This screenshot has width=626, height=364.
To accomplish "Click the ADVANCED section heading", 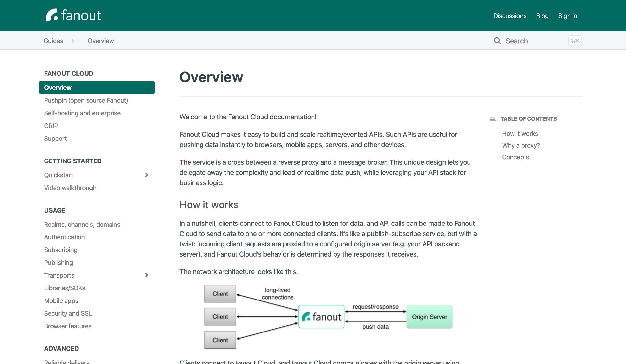I will point(61,349).
